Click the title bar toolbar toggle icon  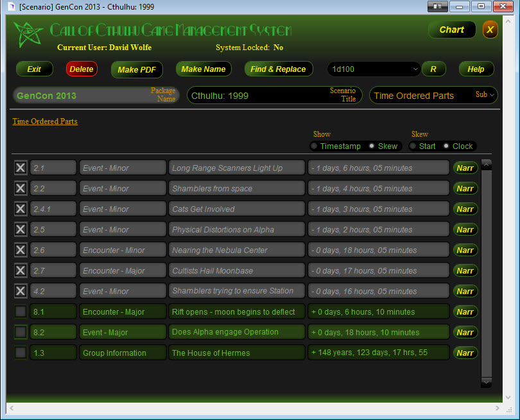coord(437,6)
